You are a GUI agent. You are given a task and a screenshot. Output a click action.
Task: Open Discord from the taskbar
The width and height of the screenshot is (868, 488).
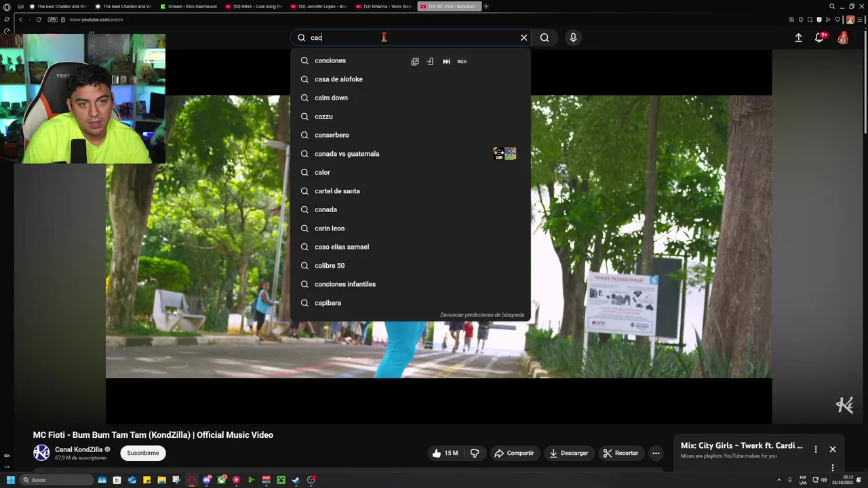[x=207, y=480]
